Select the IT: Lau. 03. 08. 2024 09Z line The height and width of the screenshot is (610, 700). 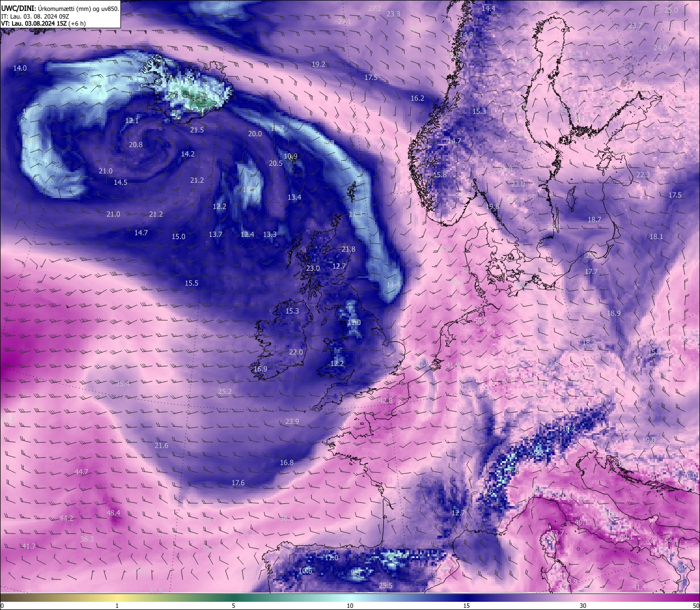tap(36, 16)
